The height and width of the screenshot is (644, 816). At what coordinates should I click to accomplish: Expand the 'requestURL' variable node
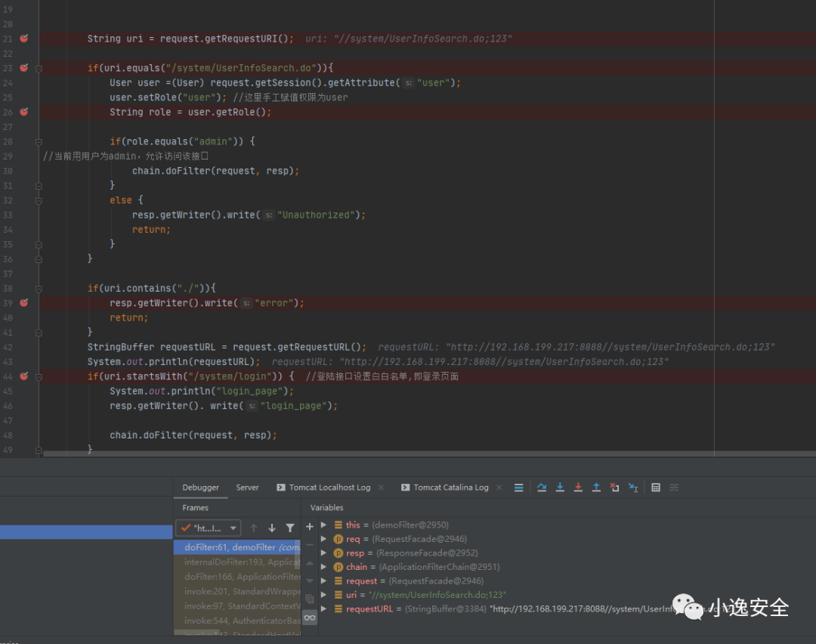tap(323, 608)
